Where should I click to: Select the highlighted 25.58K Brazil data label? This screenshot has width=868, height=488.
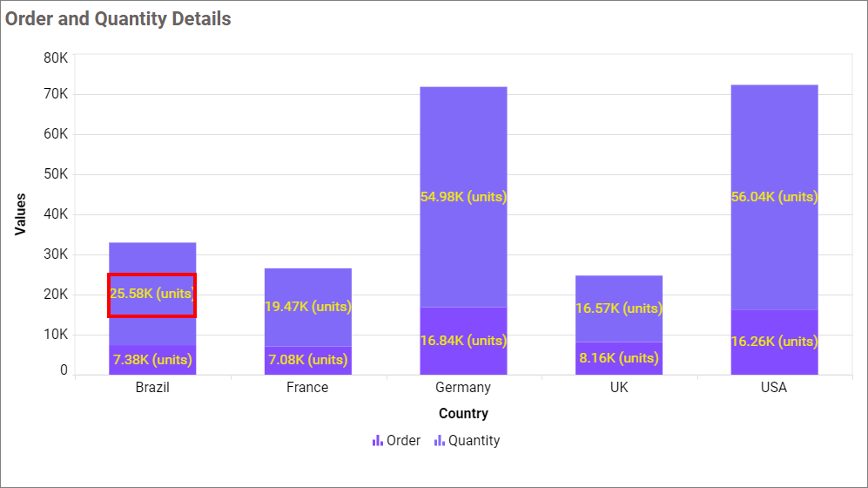click(x=151, y=295)
